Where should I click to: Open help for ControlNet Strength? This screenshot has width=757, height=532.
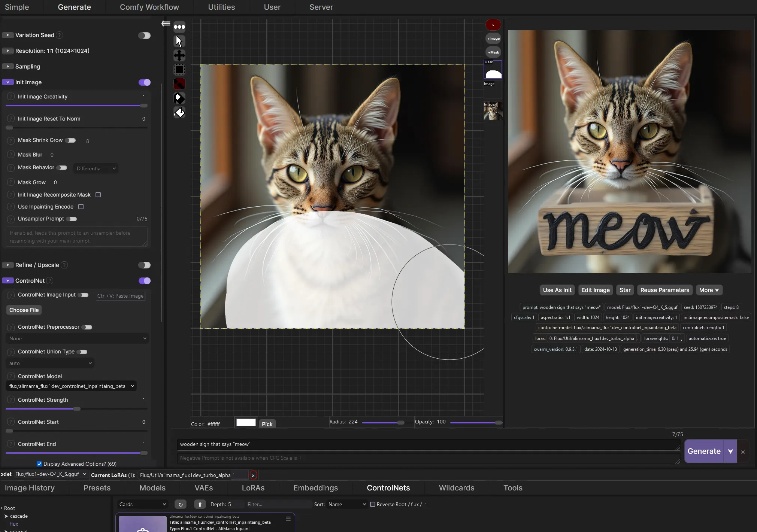pos(11,400)
